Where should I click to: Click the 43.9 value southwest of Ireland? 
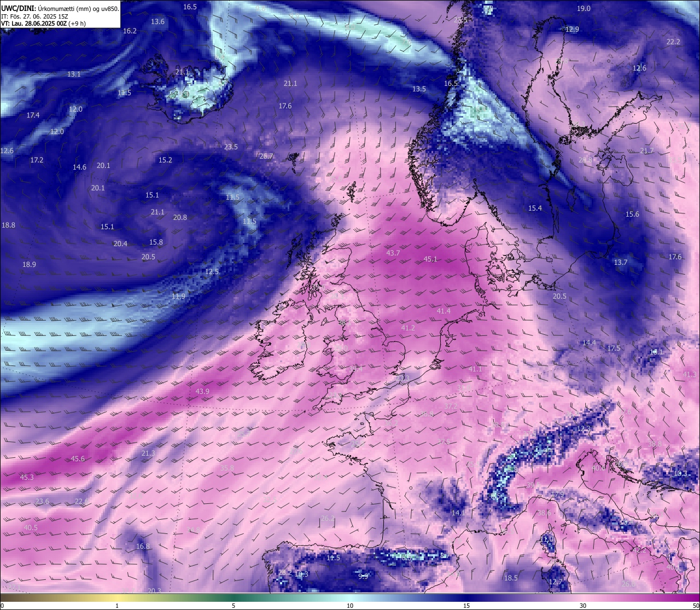coord(202,392)
